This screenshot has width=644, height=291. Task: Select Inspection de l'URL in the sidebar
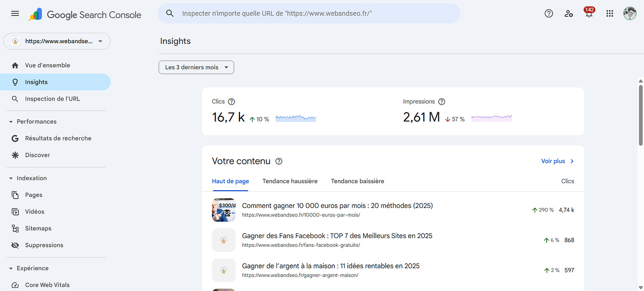(x=53, y=98)
